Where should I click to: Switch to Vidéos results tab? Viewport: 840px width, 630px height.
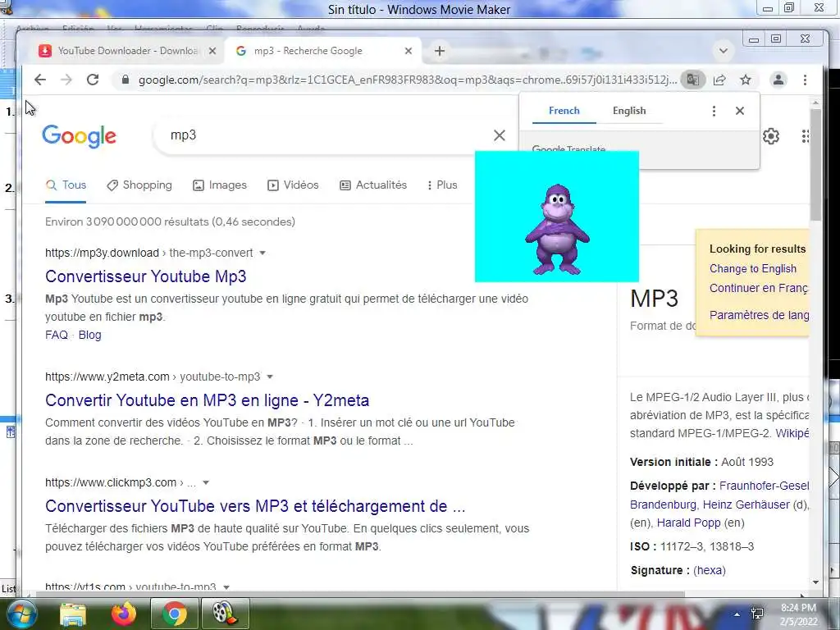coord(293,185)
